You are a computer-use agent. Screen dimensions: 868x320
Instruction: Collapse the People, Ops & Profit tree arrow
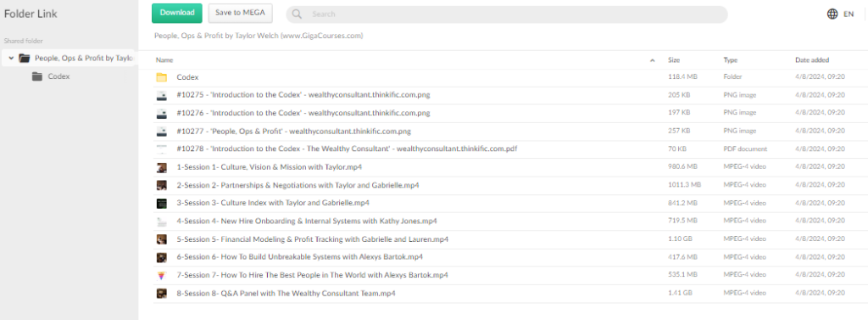click(10, 58)
